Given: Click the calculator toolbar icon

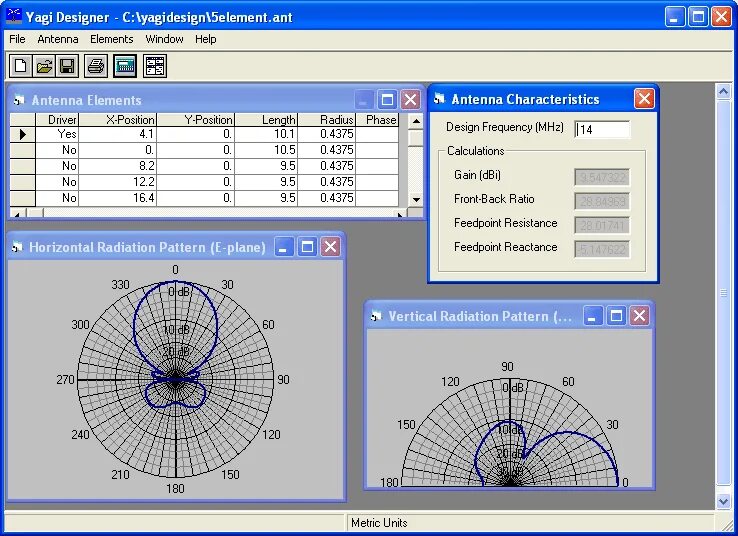Looking at the screenshot, I should tap(125, 66).
